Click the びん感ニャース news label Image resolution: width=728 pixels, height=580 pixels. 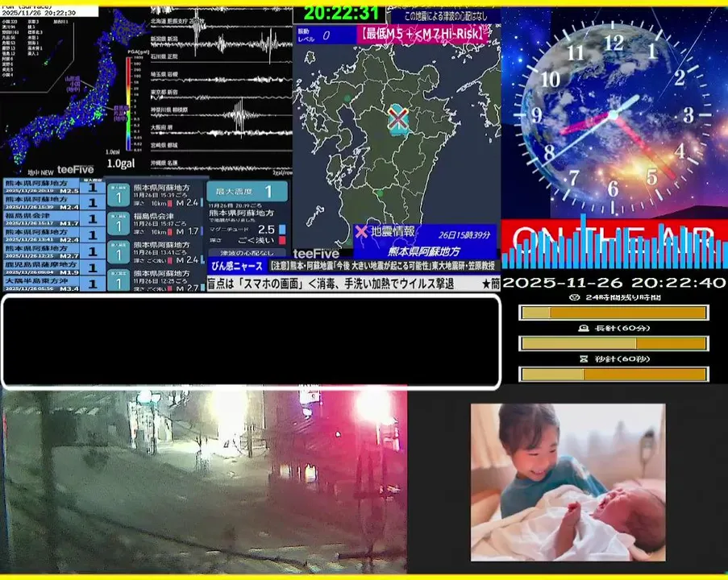[x=237, y=266]
